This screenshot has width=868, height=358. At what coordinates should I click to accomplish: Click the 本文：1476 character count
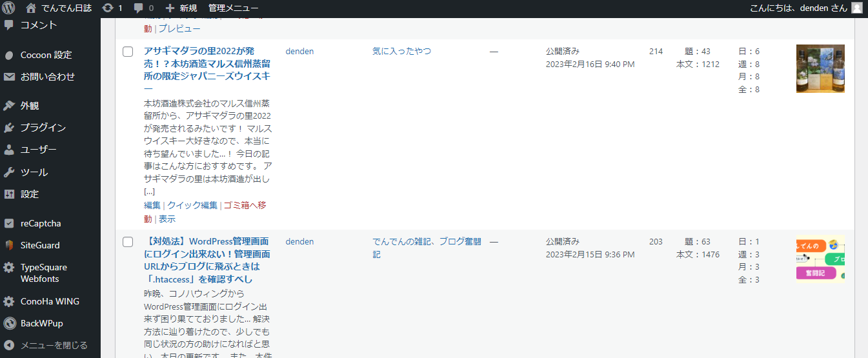click(698, 255)
